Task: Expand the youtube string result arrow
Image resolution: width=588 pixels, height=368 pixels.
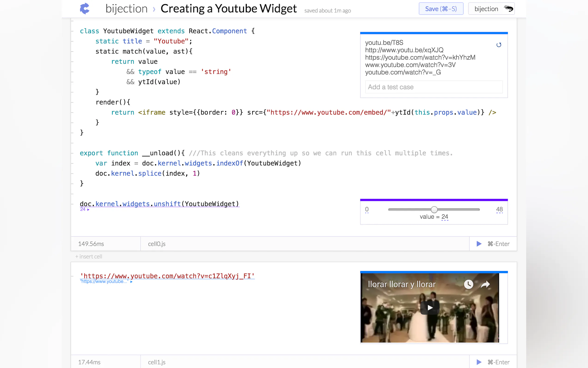Action: pos(131,282)
